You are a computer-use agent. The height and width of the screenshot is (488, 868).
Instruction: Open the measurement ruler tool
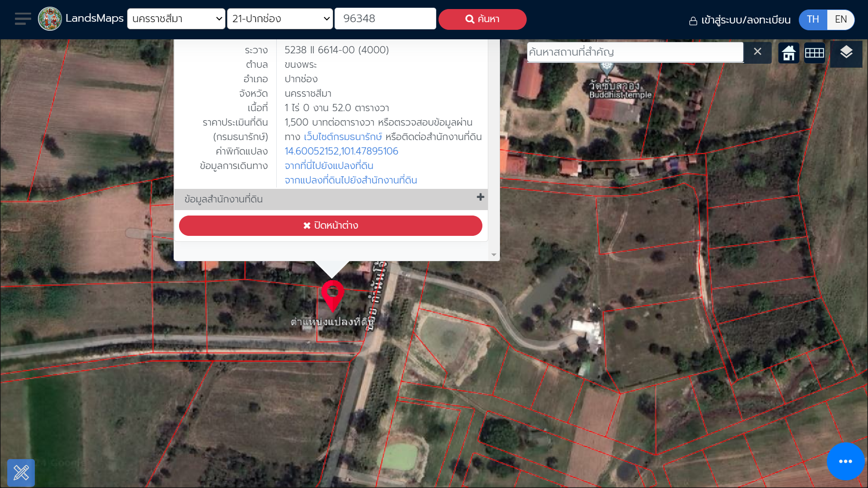coord(21,473)
